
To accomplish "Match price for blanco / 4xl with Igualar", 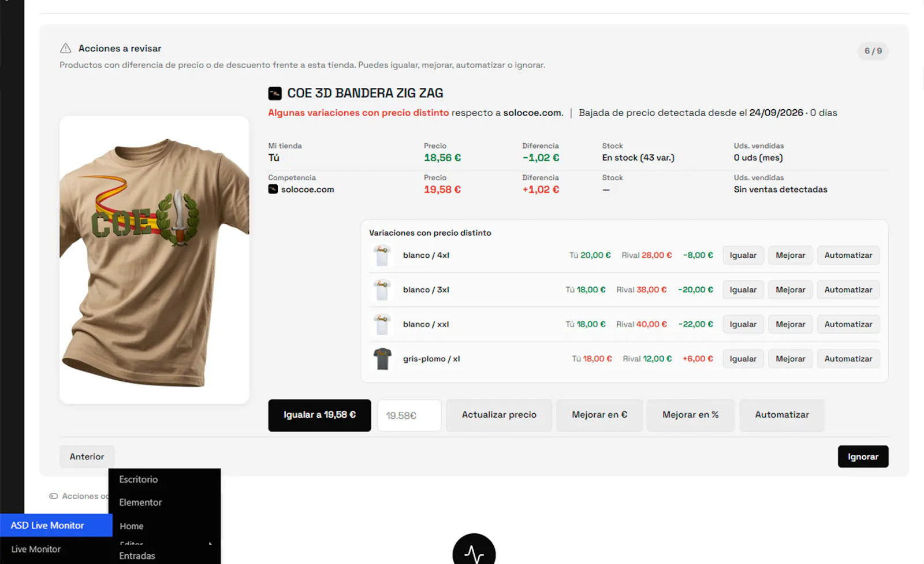I will point(743,255).
